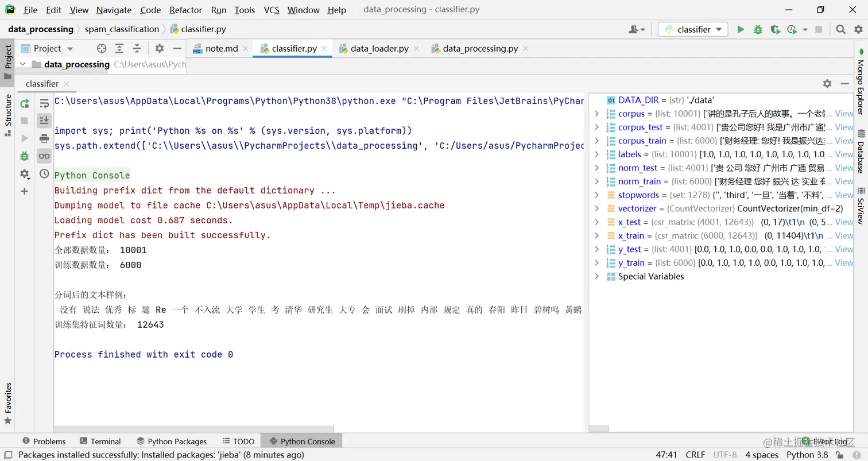Toggle the Project side tab
This screenshot has width=868, height=461.
point(7,62)
